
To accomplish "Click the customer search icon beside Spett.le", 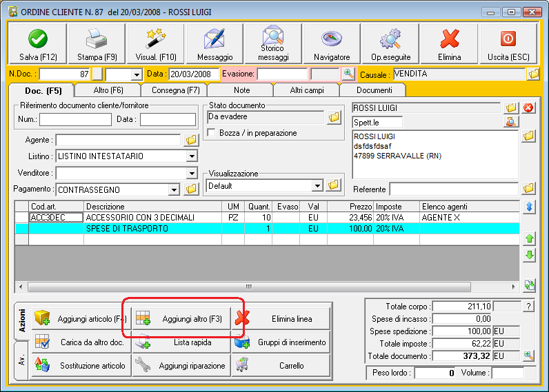I will (511, 122).
